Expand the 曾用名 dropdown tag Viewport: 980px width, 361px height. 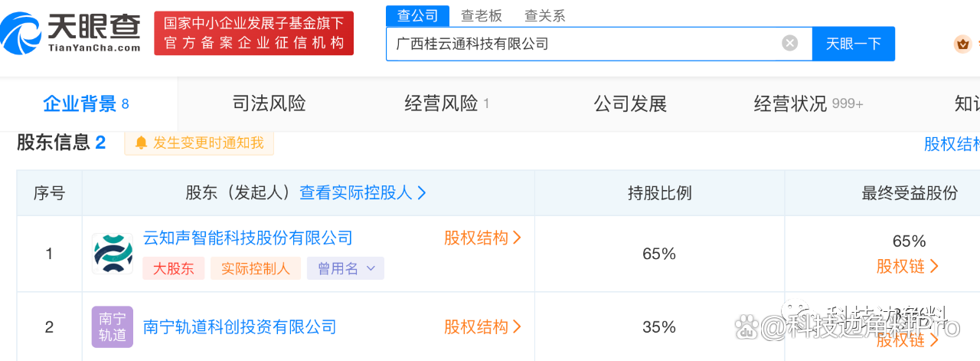point(345,268)
